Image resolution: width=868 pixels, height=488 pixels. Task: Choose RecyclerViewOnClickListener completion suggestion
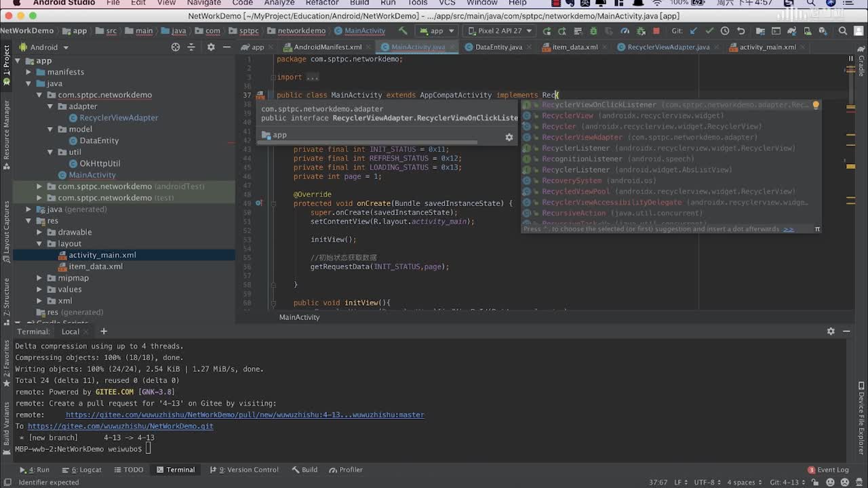pos(671,105)
